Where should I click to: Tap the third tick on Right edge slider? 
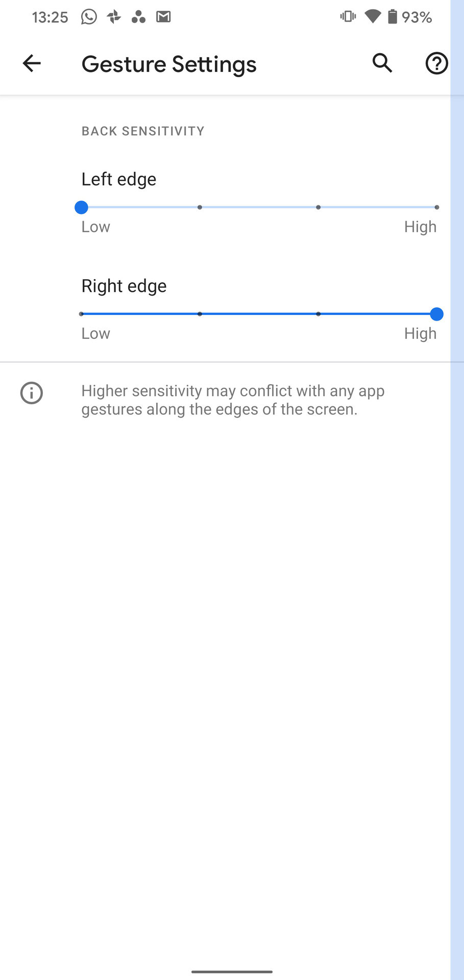tap(319, 314)
